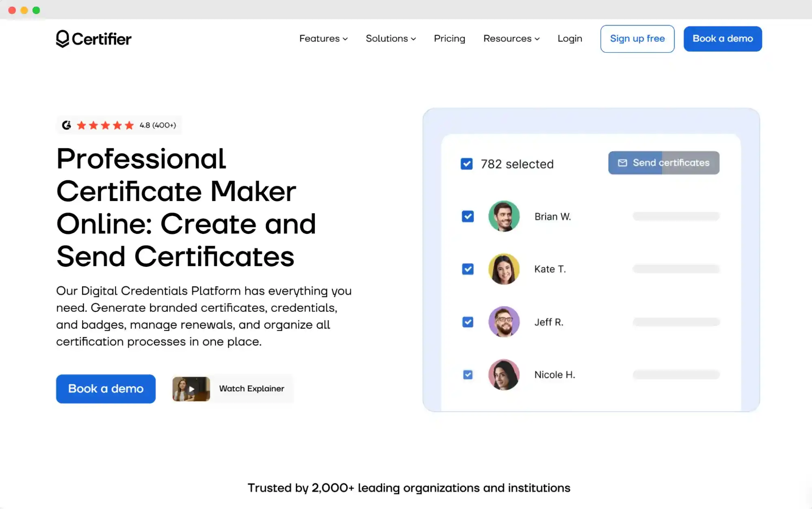
Task: Uncheck the checkbox next to Brian W.
Action: (x=468, y=216)
